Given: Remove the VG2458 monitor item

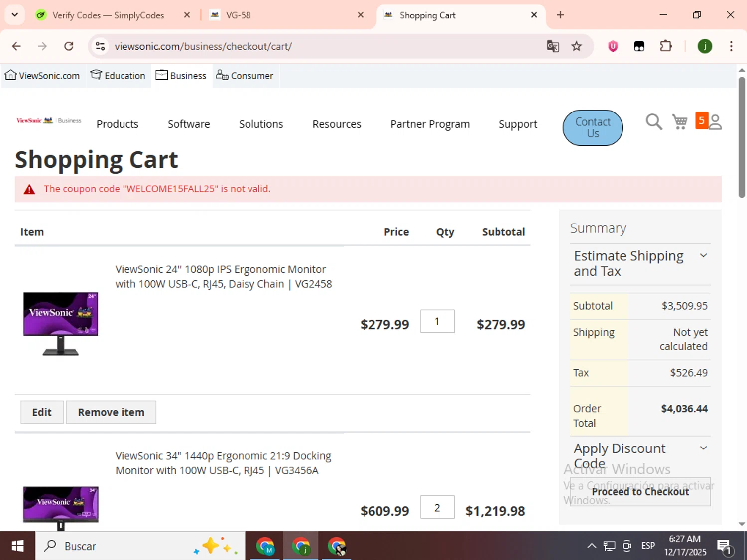Looking at the screenshot, I should click(111, 412).
